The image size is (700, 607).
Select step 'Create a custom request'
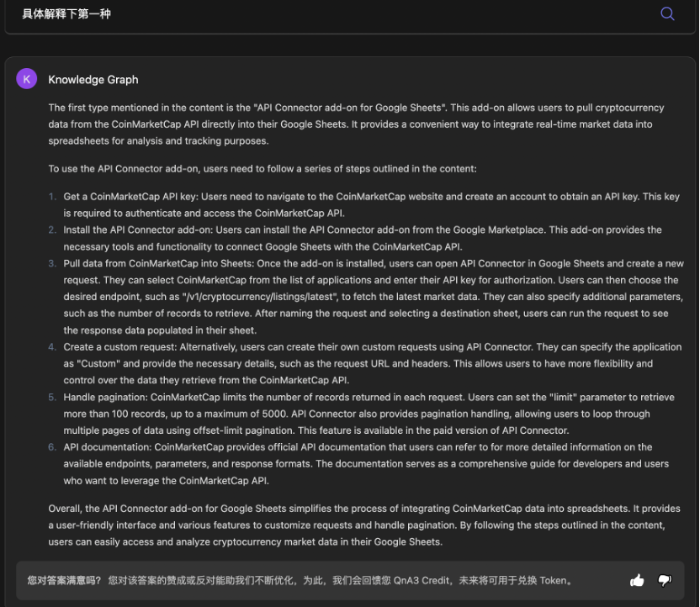120,347
